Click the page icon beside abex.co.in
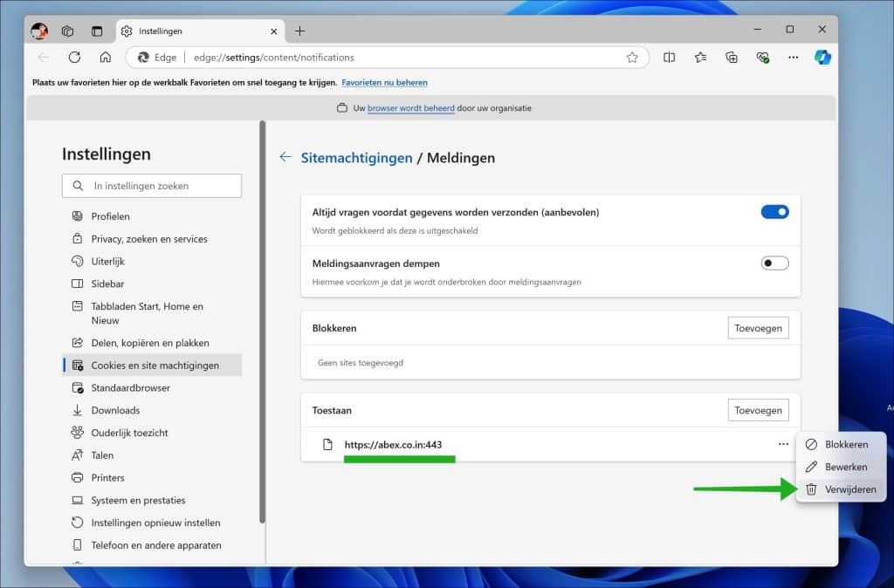The image size is (894, 588). [x=327, y=444]
